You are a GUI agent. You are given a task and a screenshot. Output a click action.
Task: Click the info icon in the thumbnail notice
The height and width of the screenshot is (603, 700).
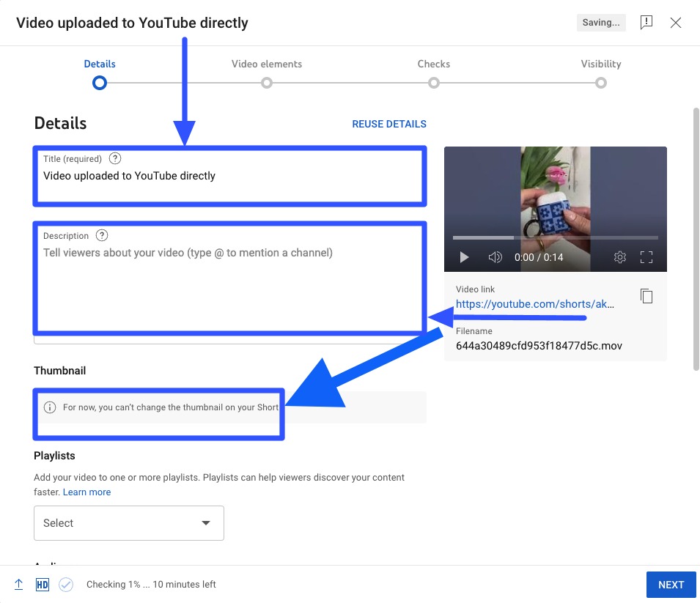(x=50, y=407)
